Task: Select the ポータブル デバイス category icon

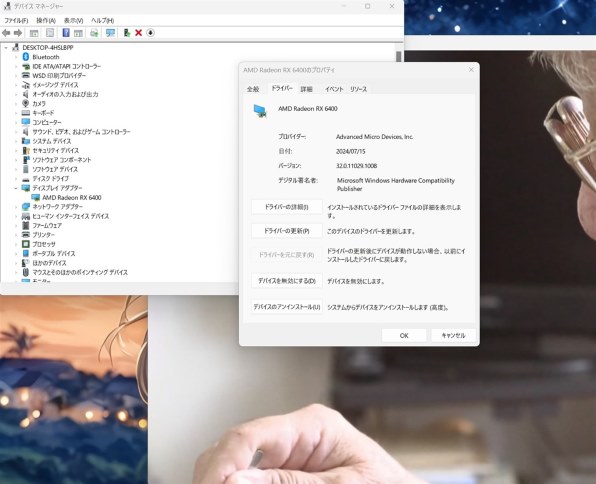Action: 25,253
